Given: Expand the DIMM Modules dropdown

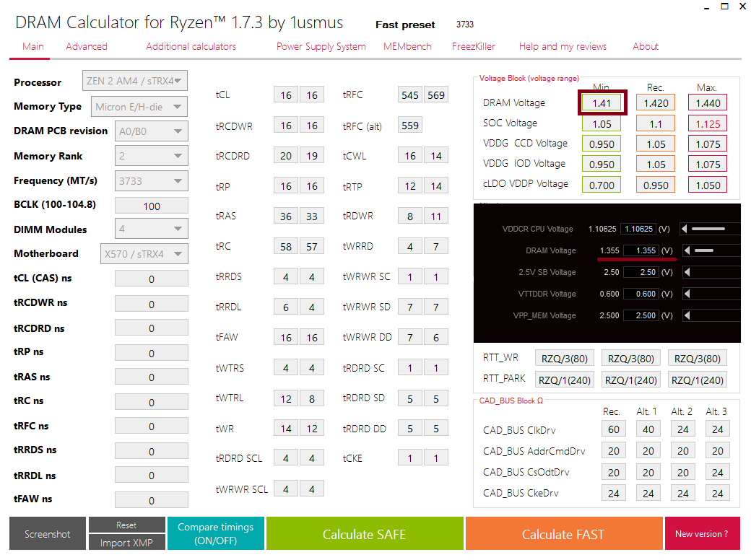Looking at the screenshot, I should [152, 229].
